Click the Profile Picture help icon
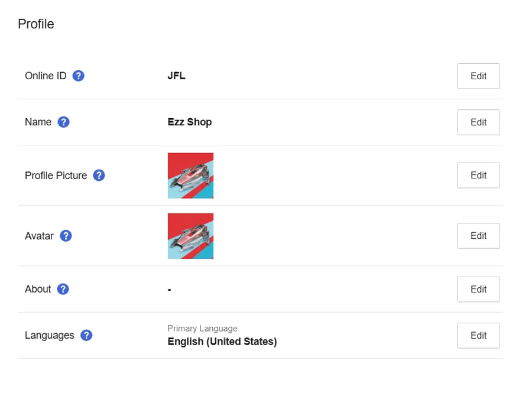Viewport: 532px width, 406px height. (99, 176)
